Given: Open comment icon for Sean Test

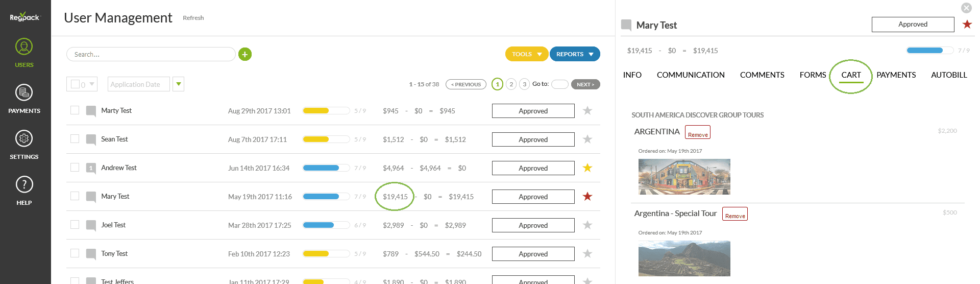Looking at the screenshot, I should [x=91, y=139].
